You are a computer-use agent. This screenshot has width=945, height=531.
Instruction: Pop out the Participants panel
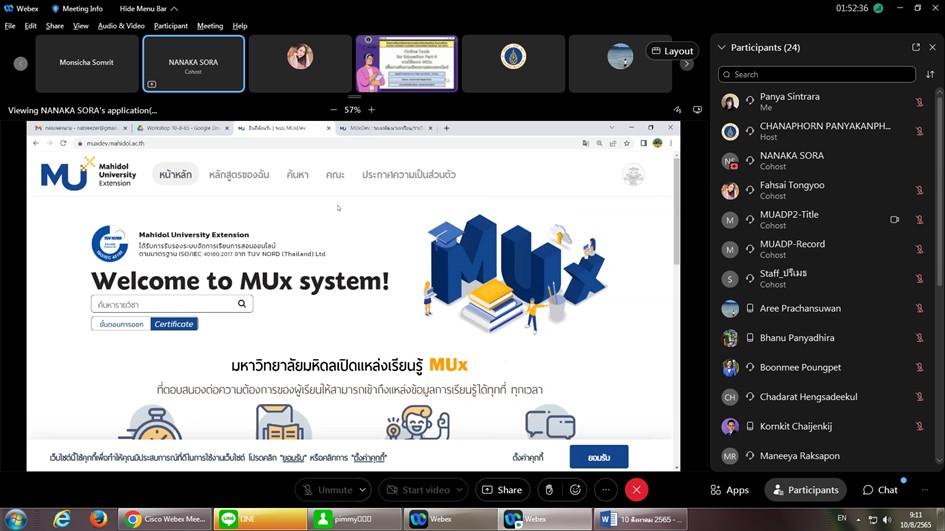(x=916, y=47)
